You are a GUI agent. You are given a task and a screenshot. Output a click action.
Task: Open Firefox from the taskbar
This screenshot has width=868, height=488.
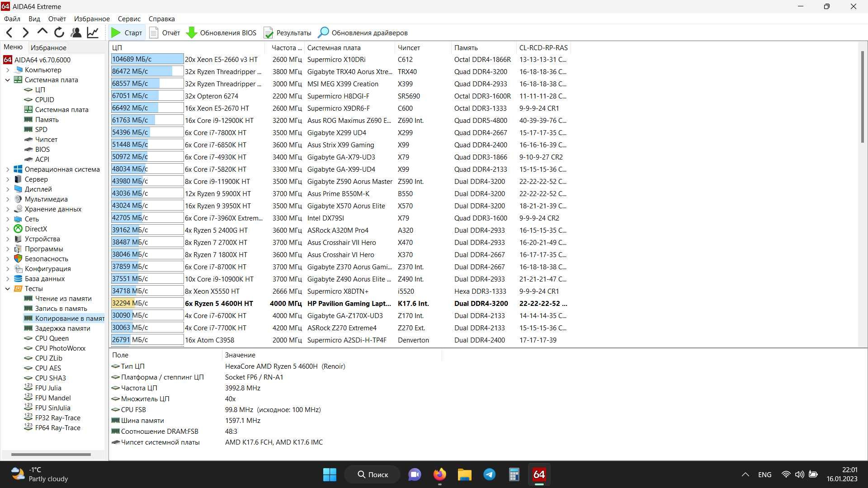[x=439, y=474]
